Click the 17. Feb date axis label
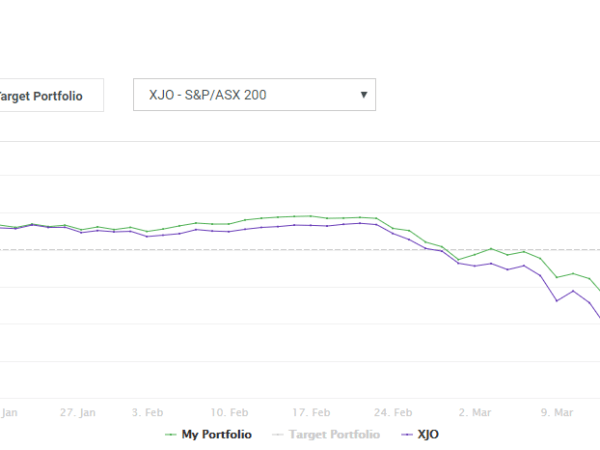Image resolution: width=600 pixels, height=450 pixels. (x=311, y=411)
